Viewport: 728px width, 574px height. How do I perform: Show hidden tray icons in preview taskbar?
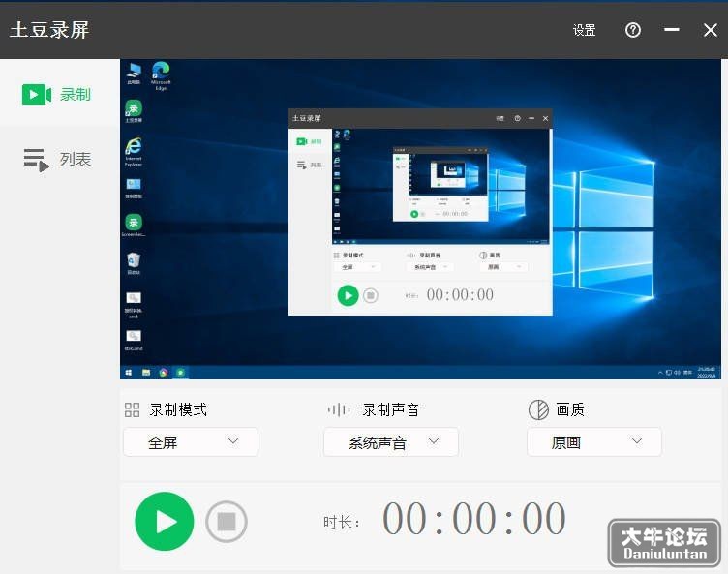(660, 373)
